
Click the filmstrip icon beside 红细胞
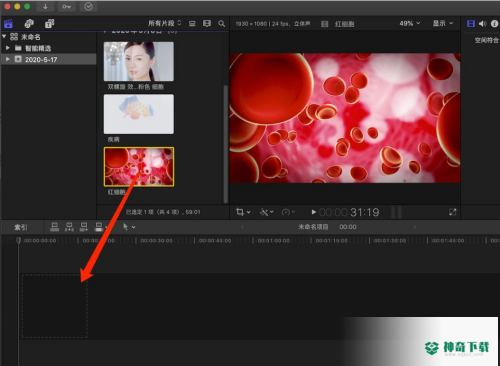coord(324,24)
